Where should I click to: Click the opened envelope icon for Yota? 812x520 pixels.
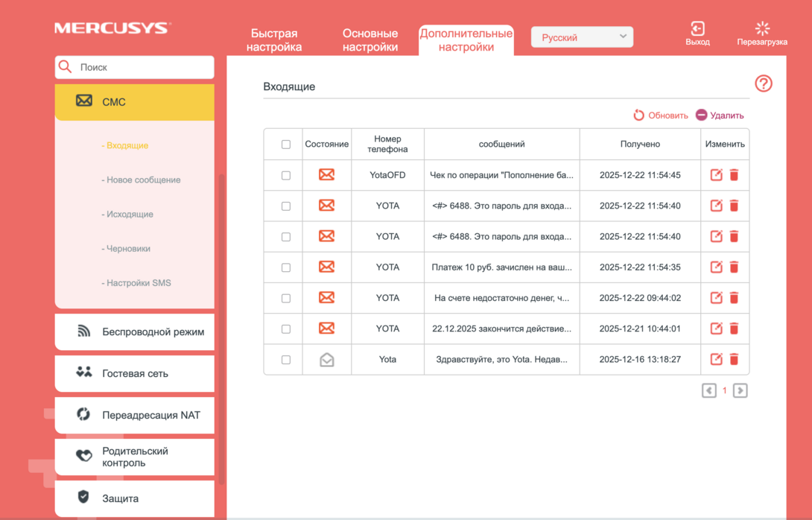[326, 360]
